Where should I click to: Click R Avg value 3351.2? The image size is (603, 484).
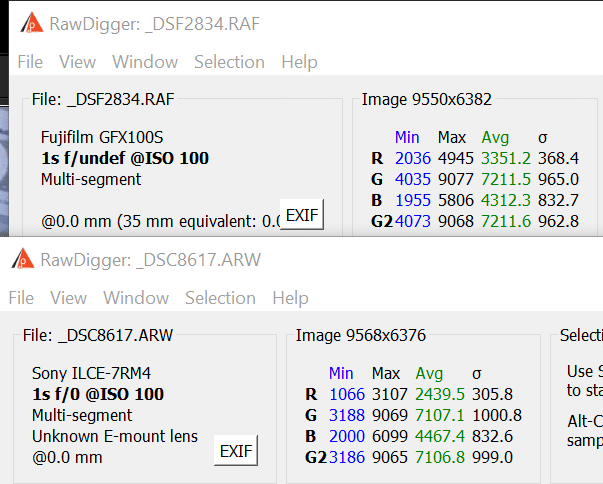(x=506, y=158)
